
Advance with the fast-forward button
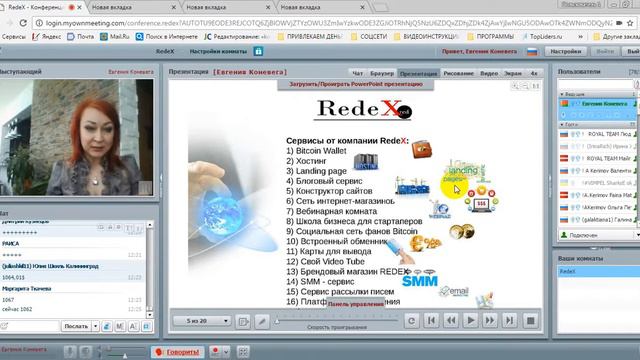(x=490, y=321)
